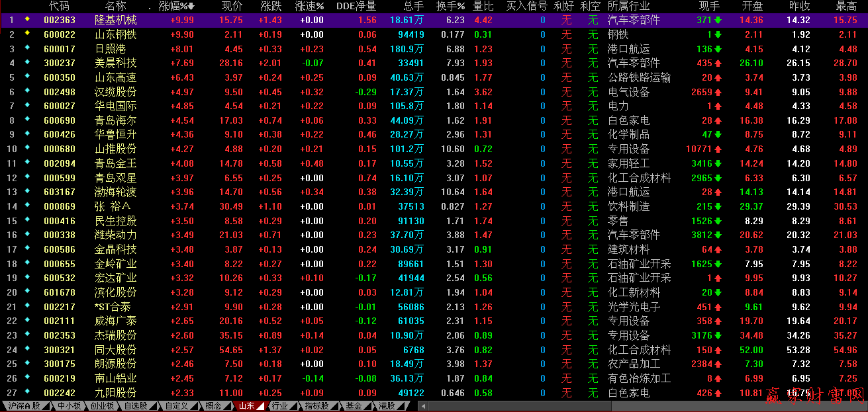The height and width of the screenshot is (412, 868).
Task: Click the green down arrow in 潍柴动力 row
Action: pos(718,235)
